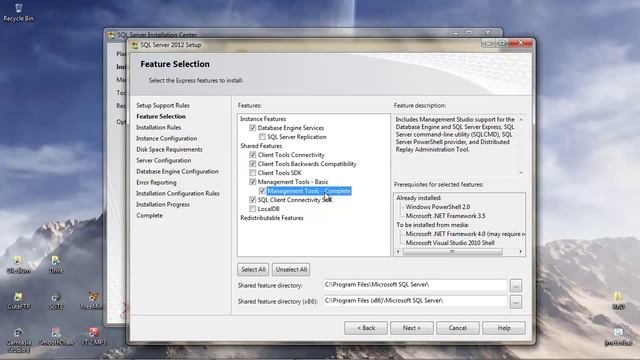Select the Error Reporting step
This screenshot has height=360, width=640.
coord(156,182)
